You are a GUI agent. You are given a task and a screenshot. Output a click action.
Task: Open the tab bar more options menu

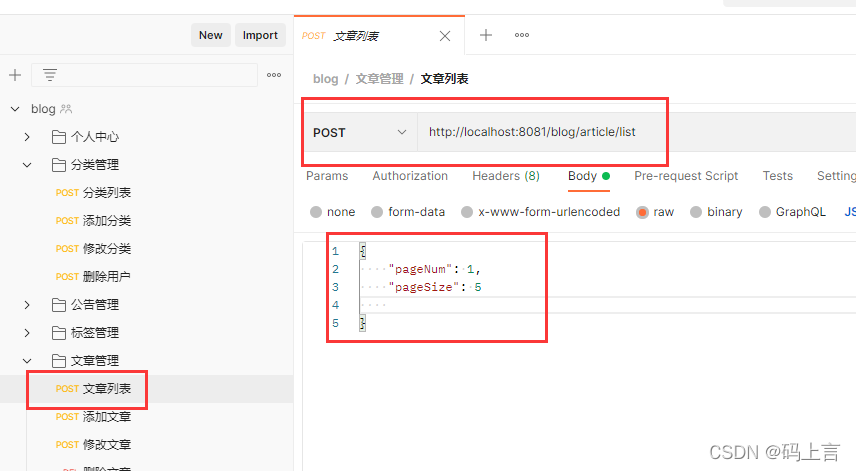(522, 35)
